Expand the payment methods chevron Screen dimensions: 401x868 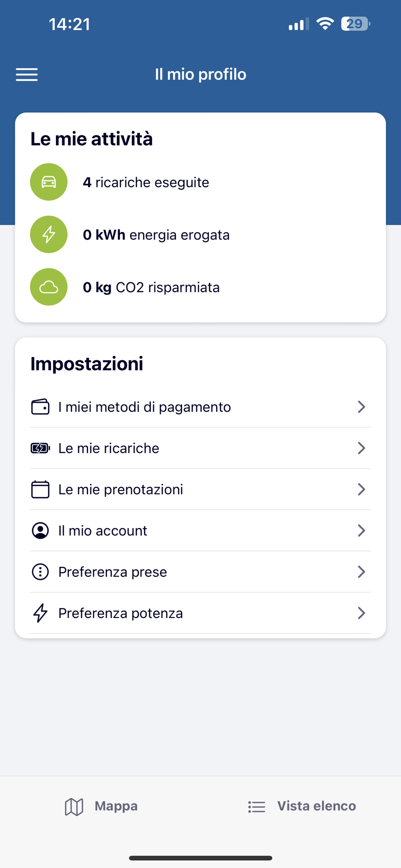[x=361, y=407]
